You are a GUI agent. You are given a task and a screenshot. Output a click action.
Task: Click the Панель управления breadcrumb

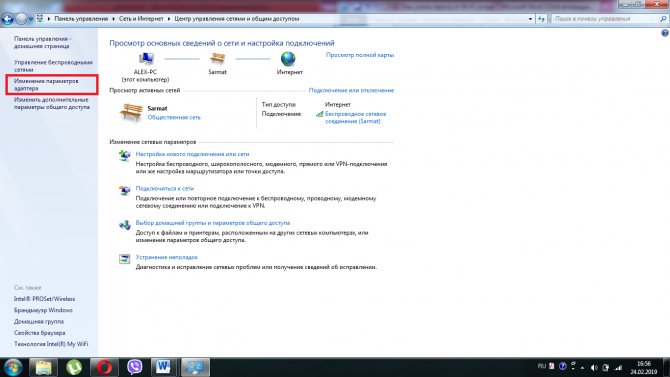[x=81, y=19]
